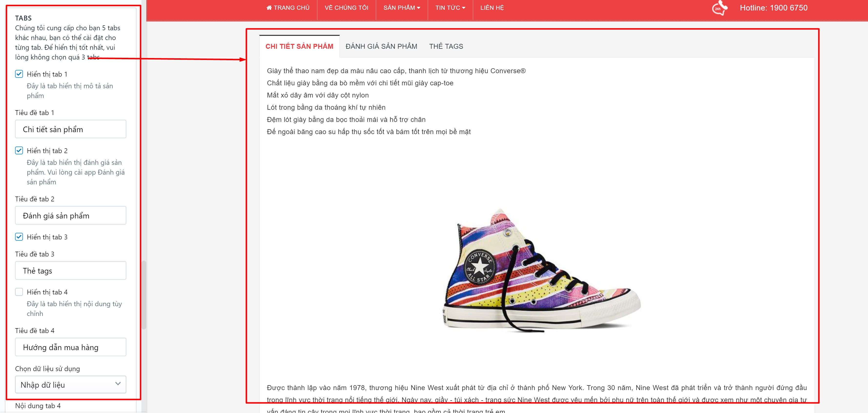Focus the Tiêu đề tab 4 input field
Viewport: 868px width, 413px height.
(71, 347)
